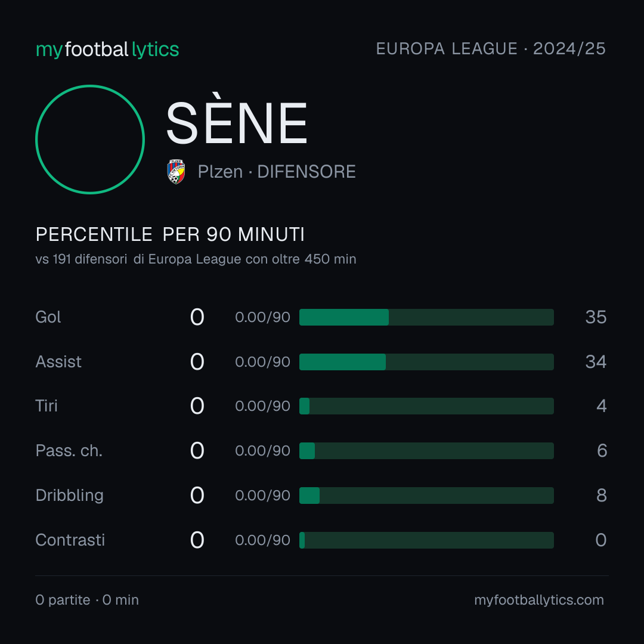The image size is (644, 644).
Task: Click the Plzen club crest icon
Action: click(176, 172)
